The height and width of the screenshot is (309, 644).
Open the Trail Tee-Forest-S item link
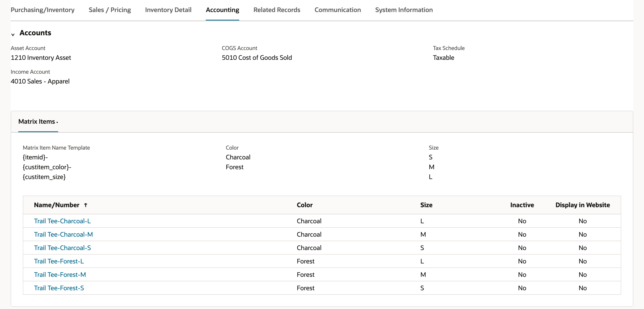tap(59, 288)
